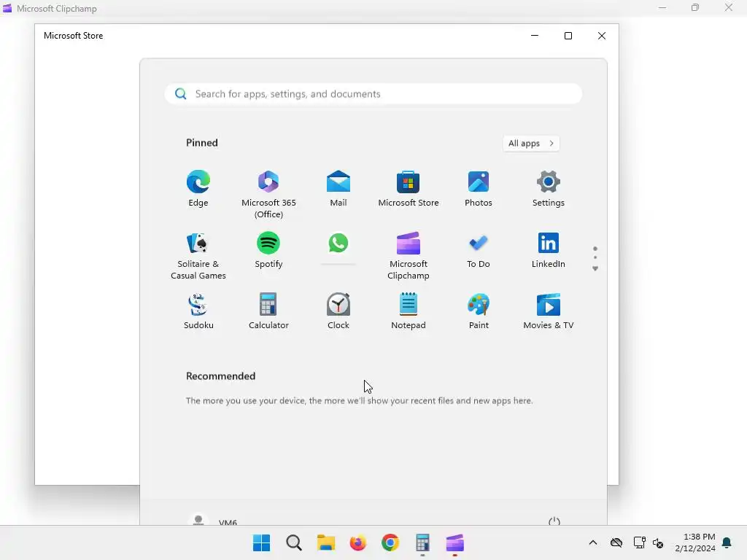Launch the Sudoku game
747x560 pixels.
[x=198, y=311]
